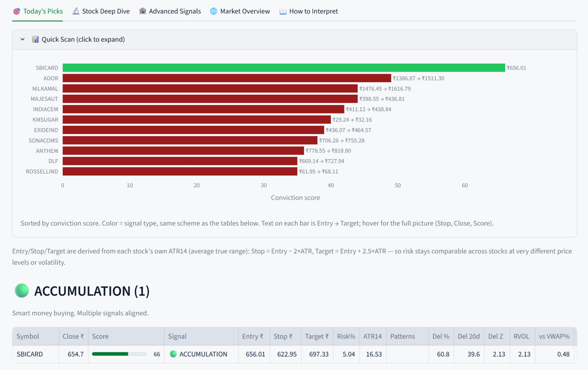Click the green dot in ACCUMULATION signal cell
588x370 pixels.
click(173, 354)
